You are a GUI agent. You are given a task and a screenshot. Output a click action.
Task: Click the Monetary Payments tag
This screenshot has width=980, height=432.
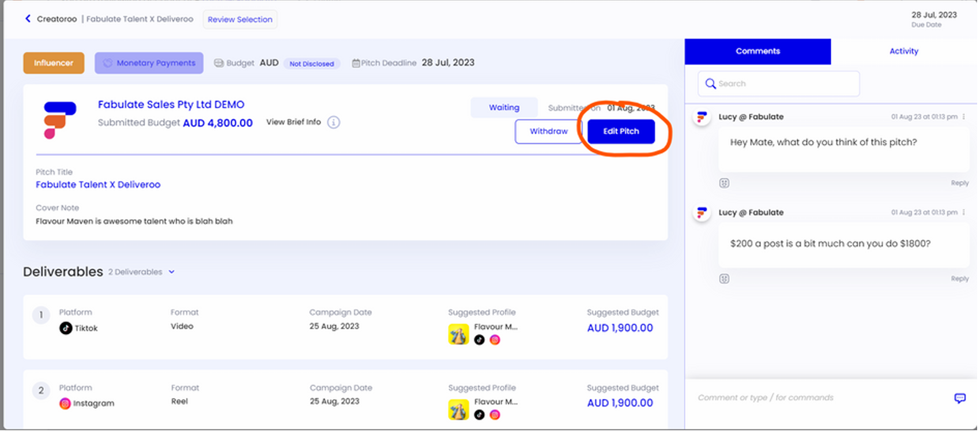pos(149,63)
